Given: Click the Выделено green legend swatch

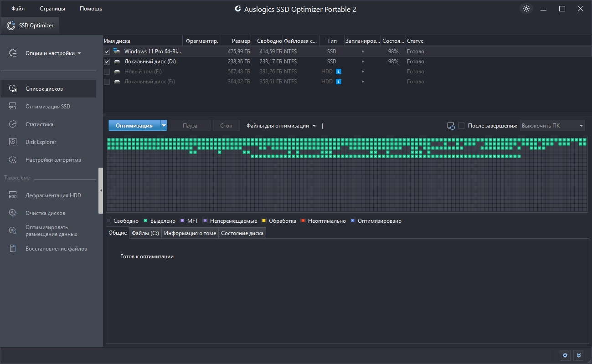Looking at the screenshot, I should 145,221.
